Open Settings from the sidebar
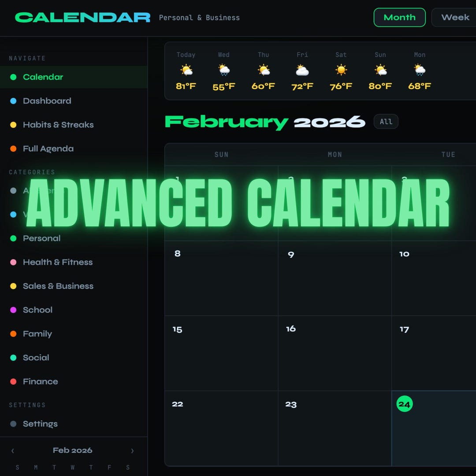476x476 pixels. click(74, 424)
